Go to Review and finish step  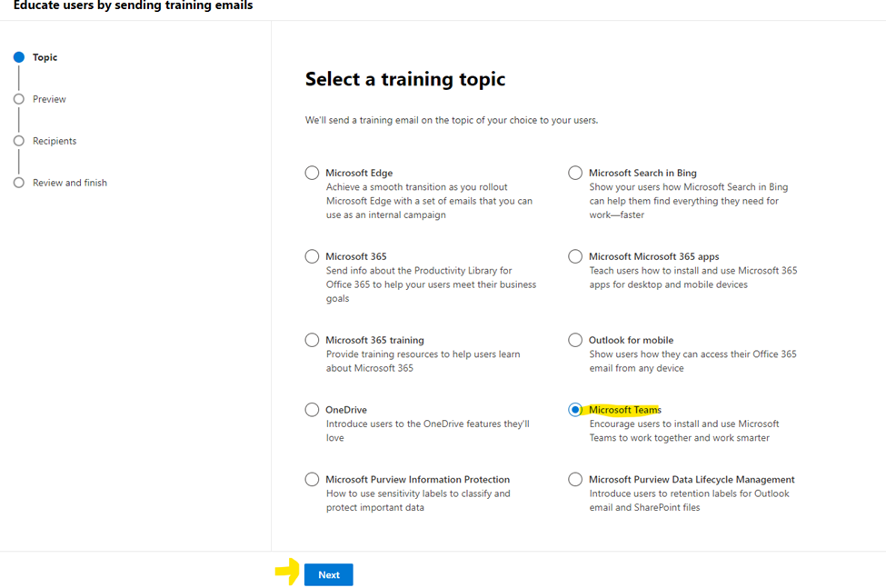pos(70,183)
